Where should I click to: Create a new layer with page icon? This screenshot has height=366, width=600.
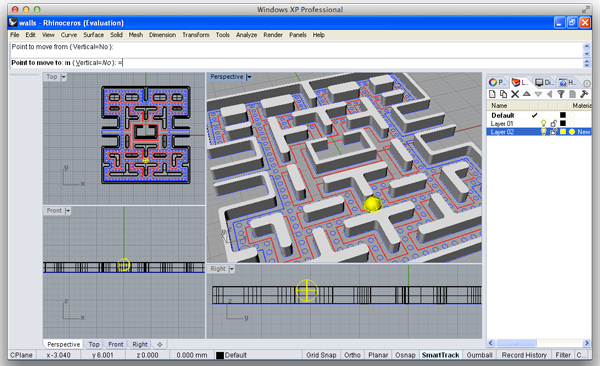[x=492, y=94]
